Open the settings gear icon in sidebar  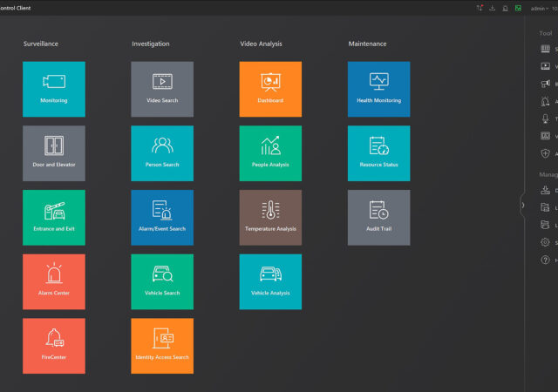click(x=545, y=242)
